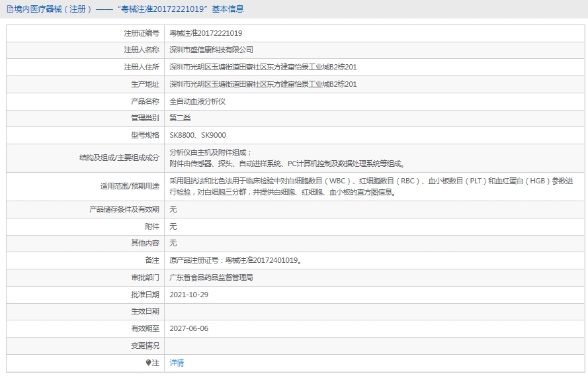The width and height of the screenshot is (588, 376).
Task: Select product name 全自动血液分析仪
Action: [197, 101]
